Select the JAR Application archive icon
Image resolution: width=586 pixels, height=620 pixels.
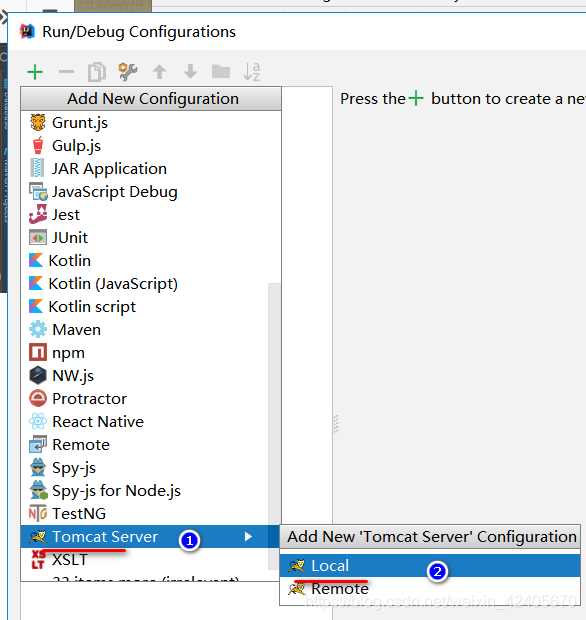38,168
